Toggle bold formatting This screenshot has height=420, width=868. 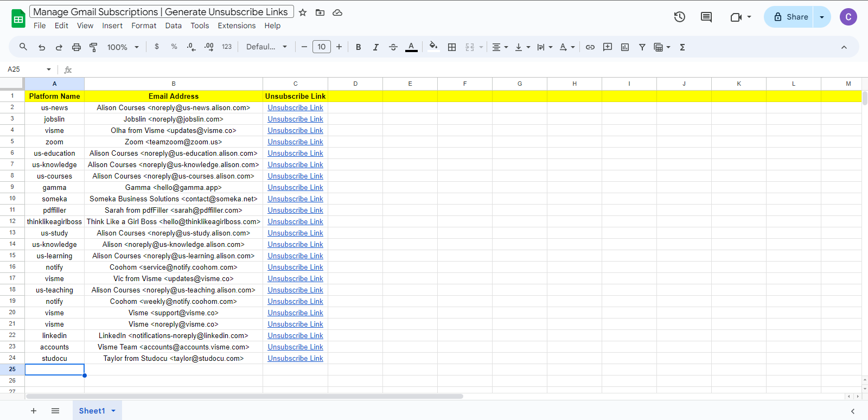(359, 47)
